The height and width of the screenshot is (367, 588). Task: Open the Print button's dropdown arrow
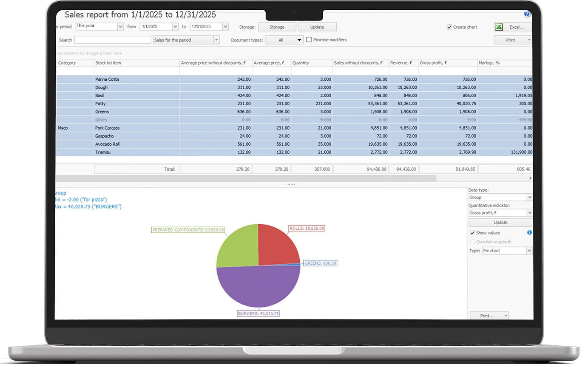click(528, 40)
